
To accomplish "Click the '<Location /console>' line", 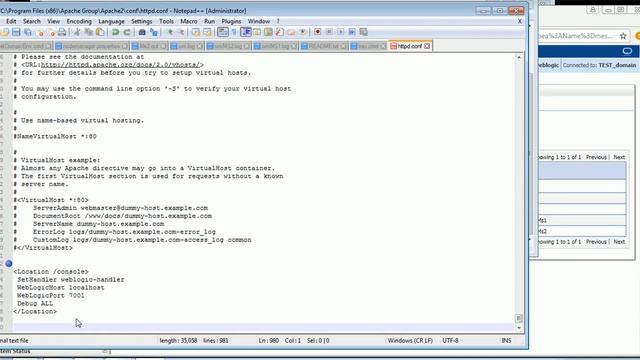I will pyautogui.click(x=51, y=272).
